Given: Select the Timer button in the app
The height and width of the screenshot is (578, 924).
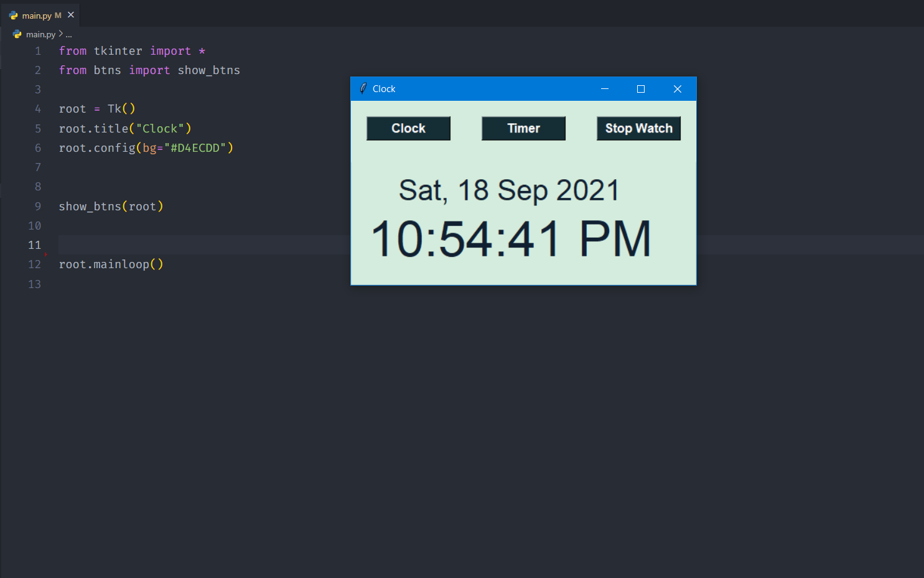Looking at the screenshot, I should point(523,128).
